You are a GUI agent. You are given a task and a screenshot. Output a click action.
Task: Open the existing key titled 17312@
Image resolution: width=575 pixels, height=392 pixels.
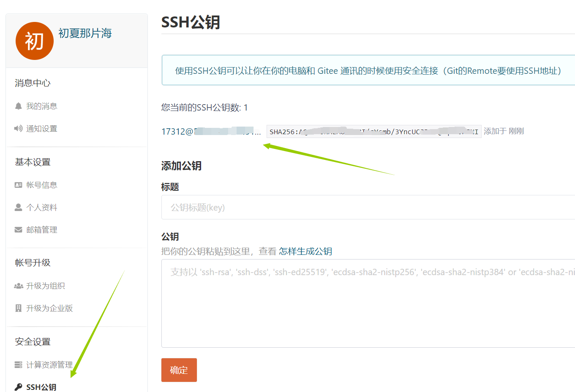pos(211,132)
